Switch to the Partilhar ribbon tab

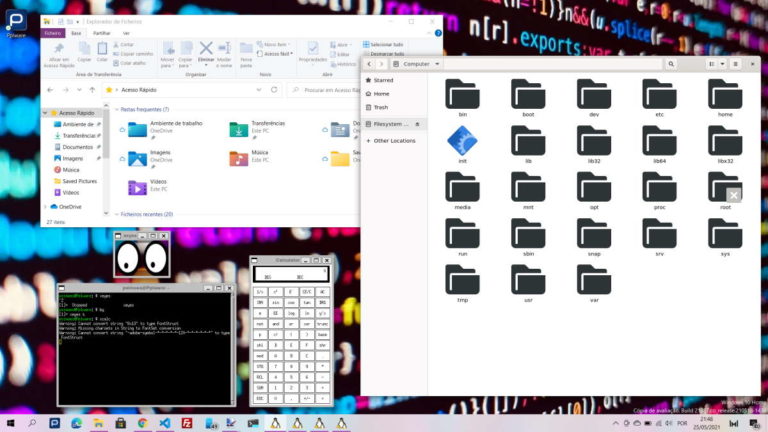(x=101, y=32)
